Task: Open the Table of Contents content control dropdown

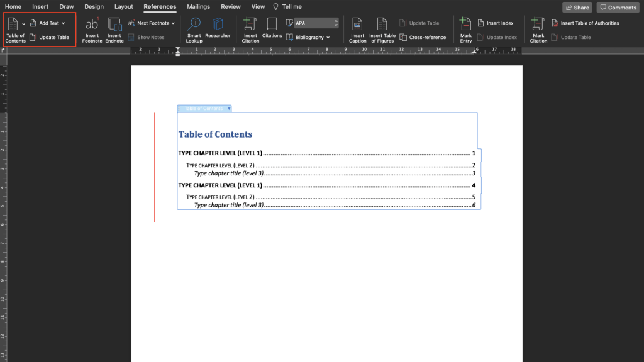Action: tap(229, 108)
